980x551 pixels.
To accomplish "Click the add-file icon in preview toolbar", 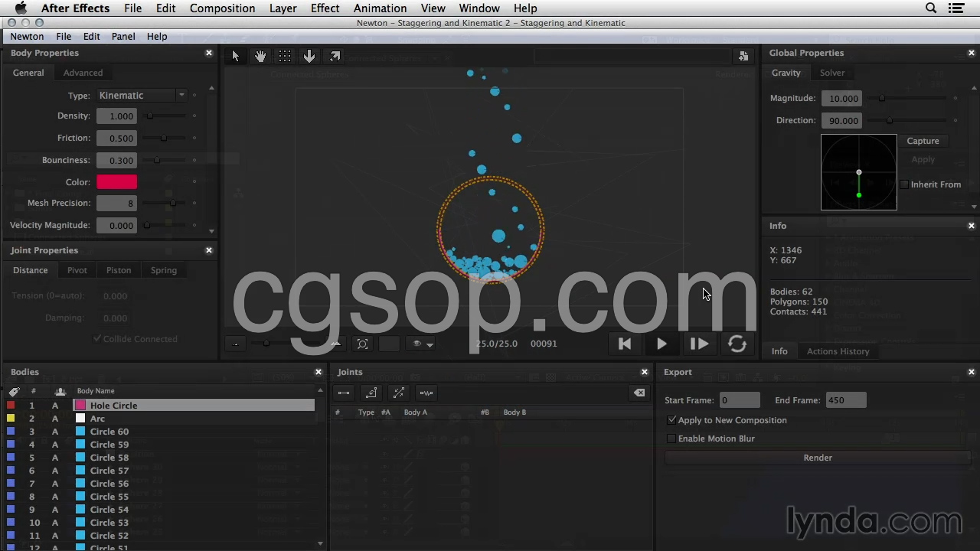I will tap(743, 56).
